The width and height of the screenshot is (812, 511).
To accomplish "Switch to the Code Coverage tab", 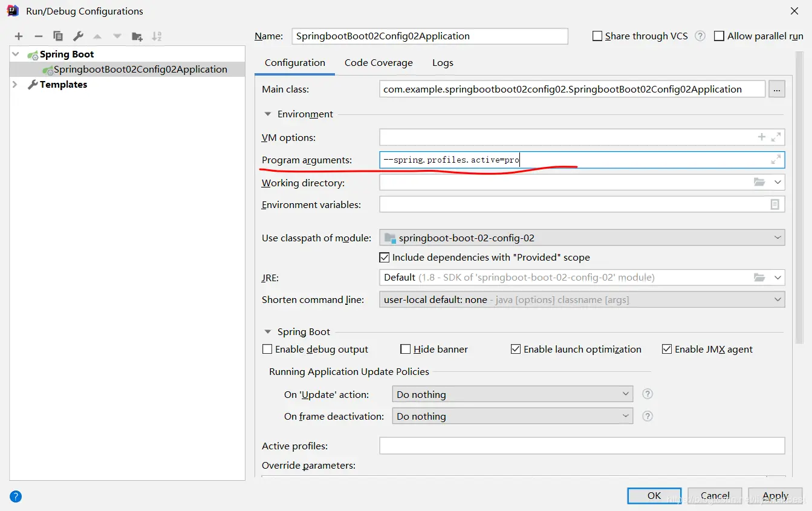I will point(378,63).
